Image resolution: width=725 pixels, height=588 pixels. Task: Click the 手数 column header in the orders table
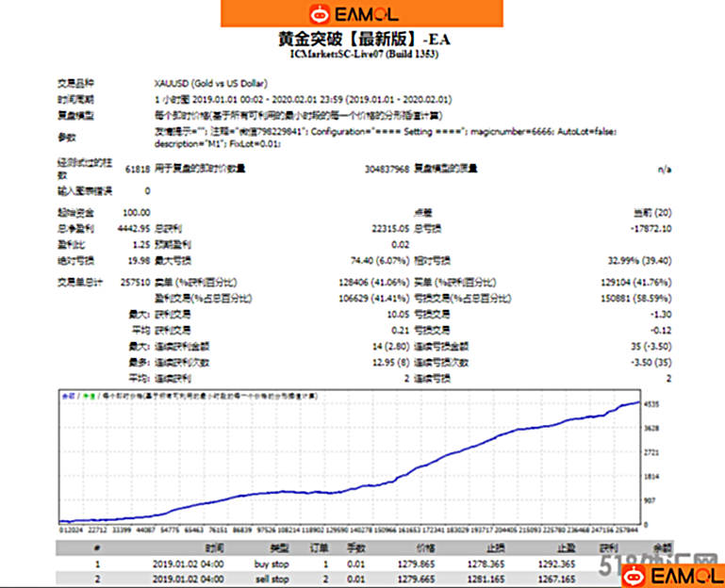tap(356, 548)
